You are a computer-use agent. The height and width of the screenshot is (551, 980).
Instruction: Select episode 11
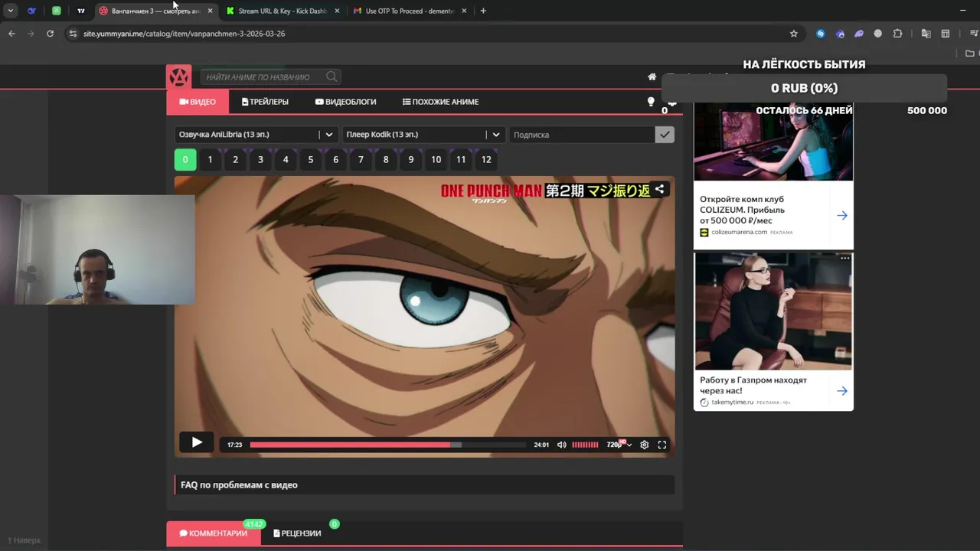[461, 159]
